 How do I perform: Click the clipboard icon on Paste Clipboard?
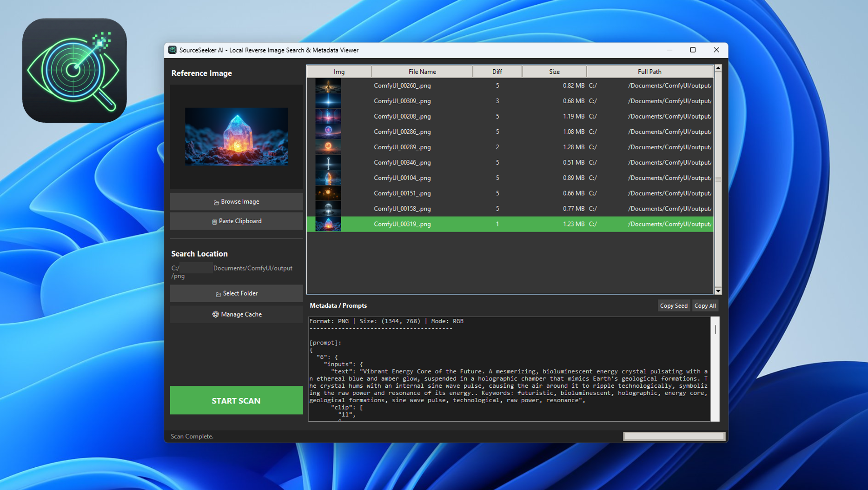214,221
